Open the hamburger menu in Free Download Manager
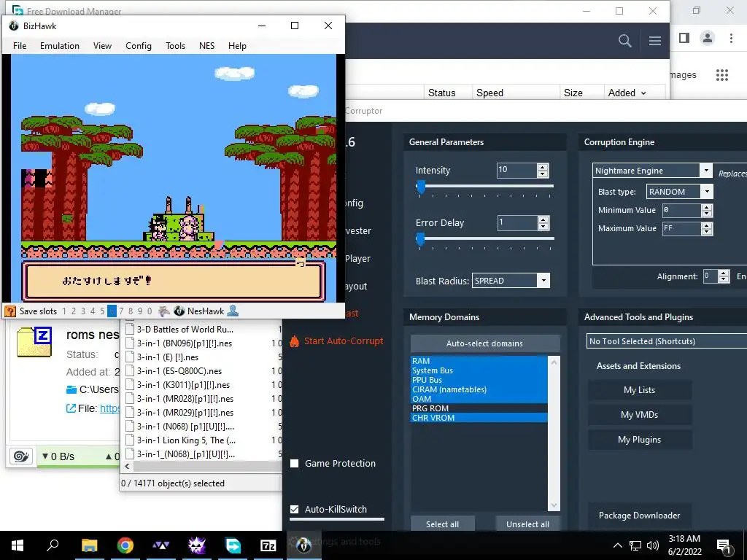The height and width of the screenshot is (560, 747). (655, 41)
